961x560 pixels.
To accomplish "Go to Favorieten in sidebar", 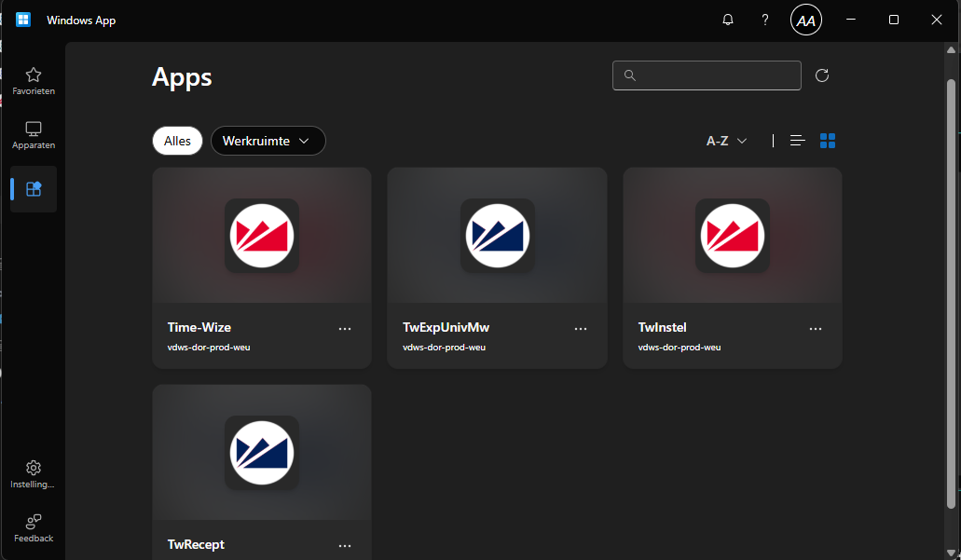I will pyautogui.click(x=34, y=81).
